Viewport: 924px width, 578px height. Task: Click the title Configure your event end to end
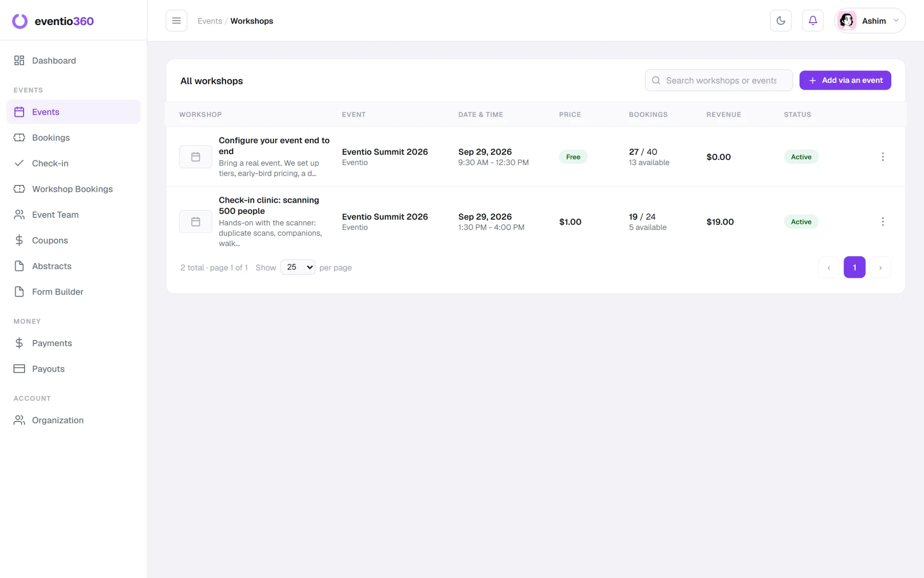click(x=274, y=145)
